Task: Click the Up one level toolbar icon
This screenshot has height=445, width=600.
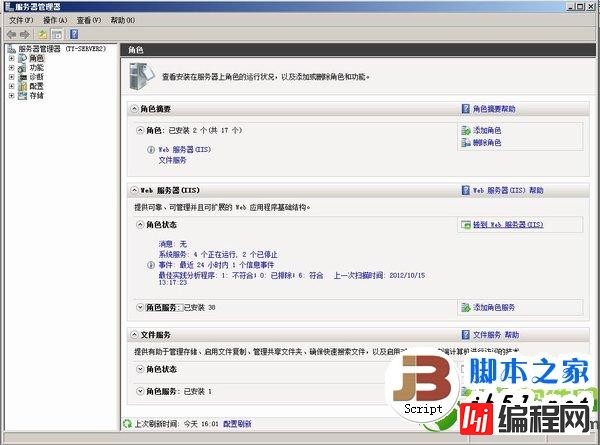Action: point(43,34)
